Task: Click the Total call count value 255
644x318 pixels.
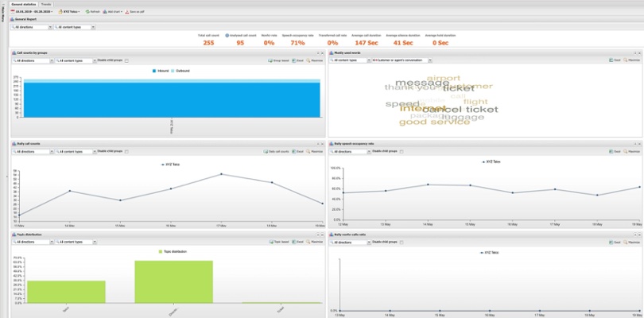Action: click(208, 43)
